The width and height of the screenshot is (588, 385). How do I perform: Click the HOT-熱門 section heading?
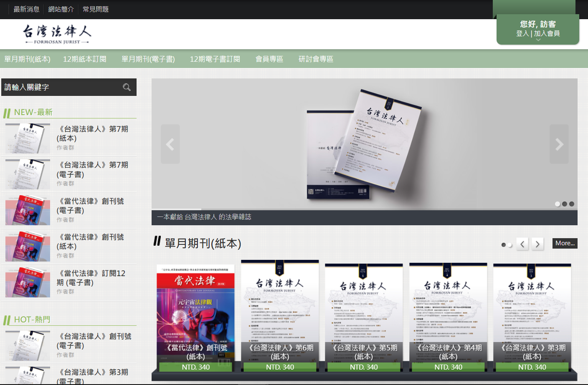click(32, 320)
